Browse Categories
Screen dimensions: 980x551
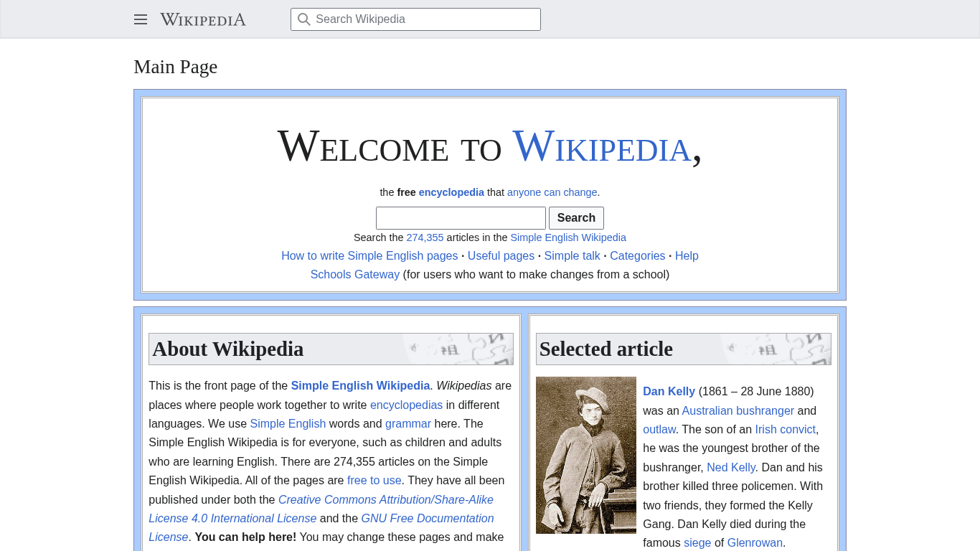(638, 256)
